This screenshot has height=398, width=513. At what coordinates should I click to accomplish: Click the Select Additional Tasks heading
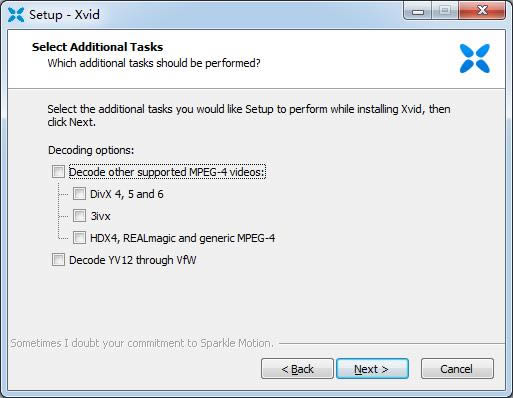coord(97,47)
